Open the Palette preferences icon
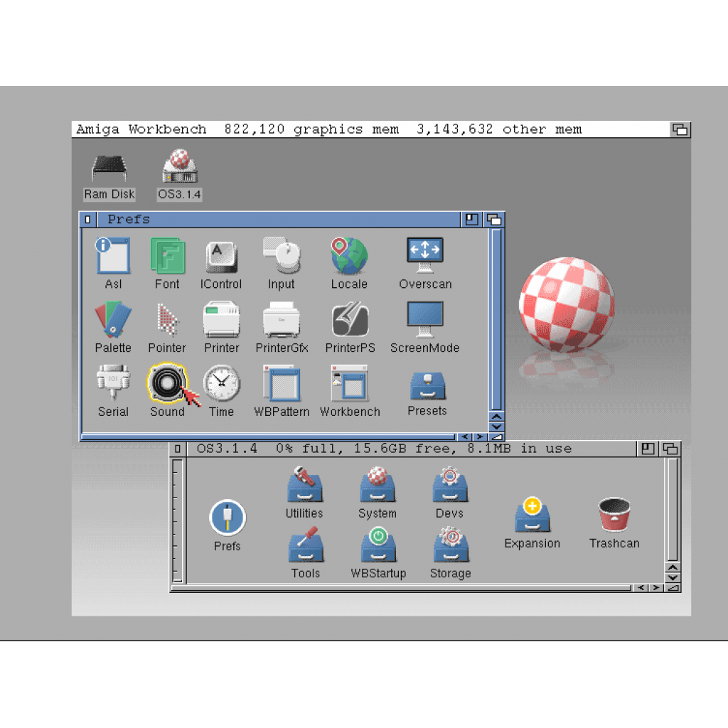Image resolution: width=728 pixels, height=728 pixels. point(113,320)
